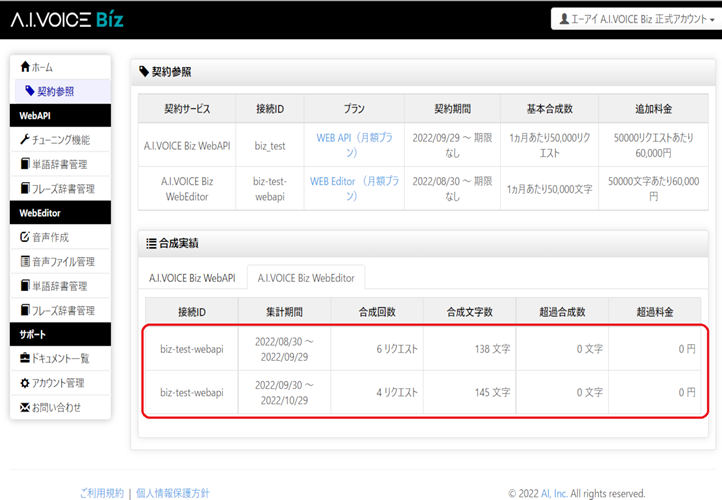Open アカウント管理 in the sidebar

(x=60, y=383)
